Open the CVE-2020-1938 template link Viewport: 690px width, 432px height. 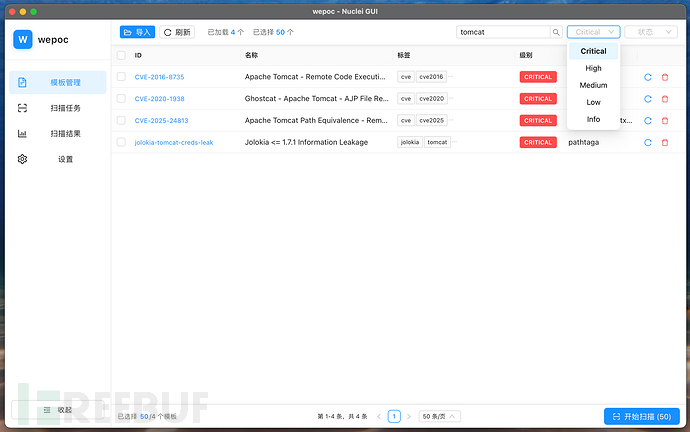[159, 99]
